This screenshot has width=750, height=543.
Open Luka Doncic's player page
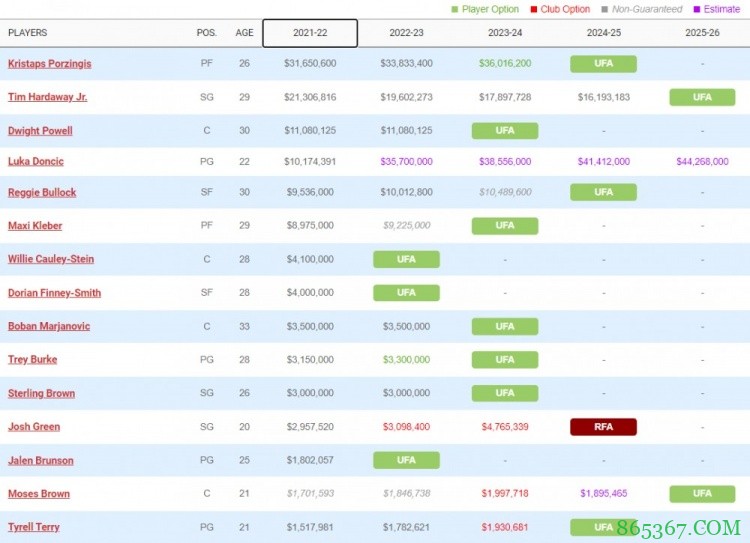coord(36,161)
